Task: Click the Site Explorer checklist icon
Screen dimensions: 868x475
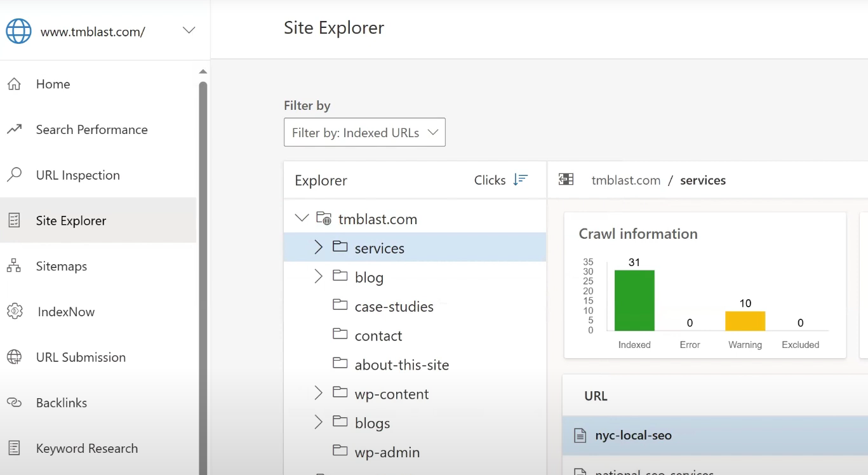Action: (x=14, y=220)
